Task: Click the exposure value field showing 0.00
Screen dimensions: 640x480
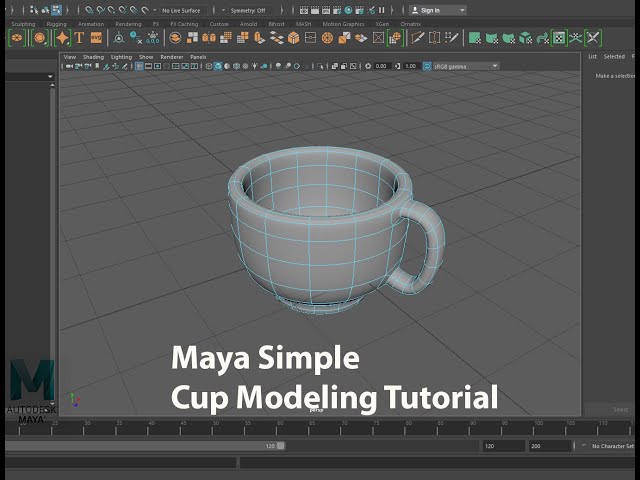Action: click(381, 66)
